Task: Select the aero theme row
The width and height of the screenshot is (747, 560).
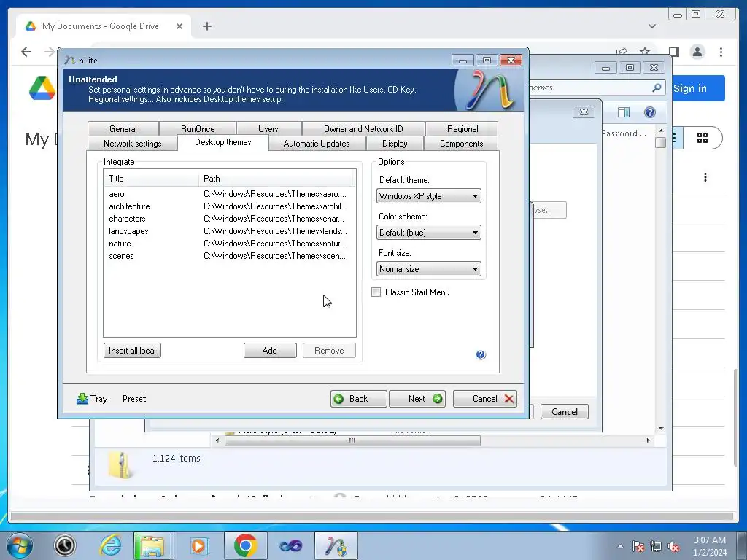Action: pos(229,194)
